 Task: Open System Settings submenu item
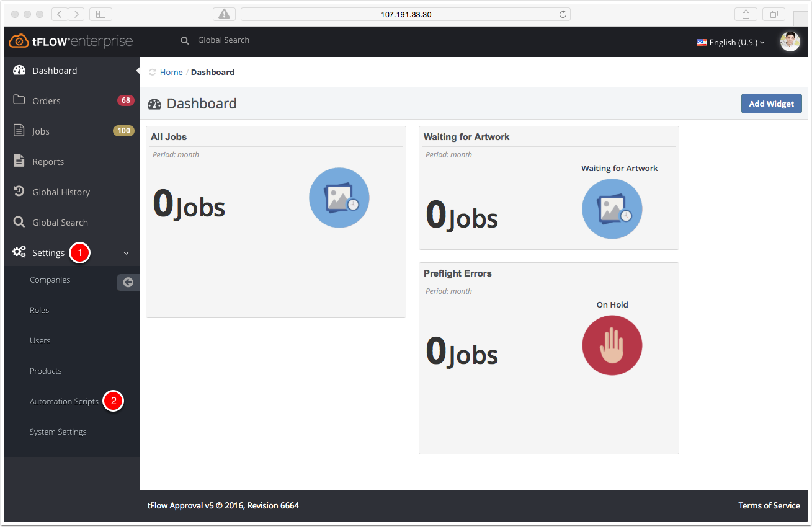click(x=58, y=432)
